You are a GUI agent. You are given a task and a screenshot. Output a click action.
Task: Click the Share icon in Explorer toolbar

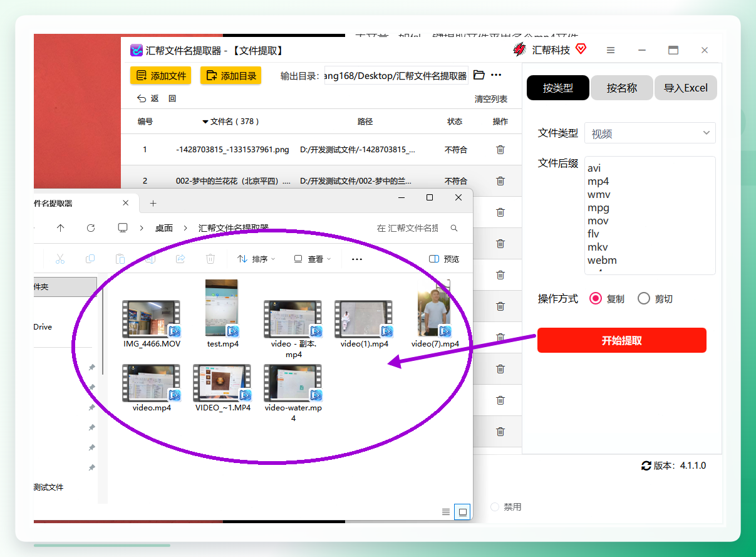(180, 259)
